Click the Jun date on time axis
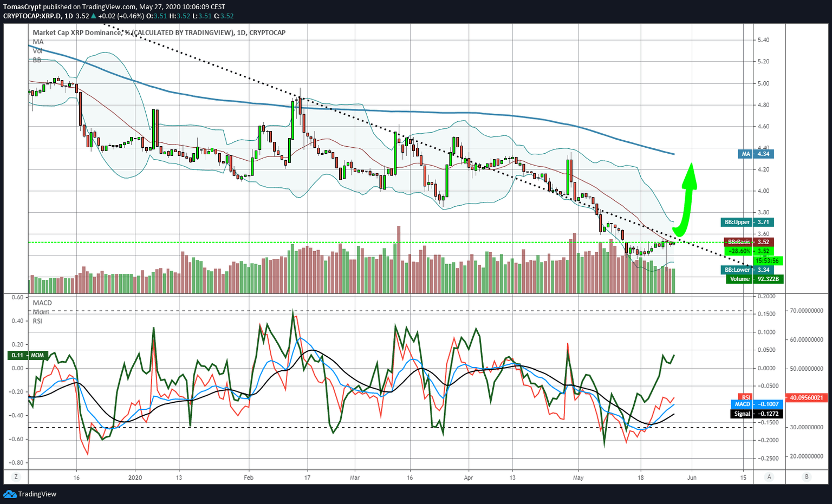Viewport: 832px width, 504px height. pos(692,477)
